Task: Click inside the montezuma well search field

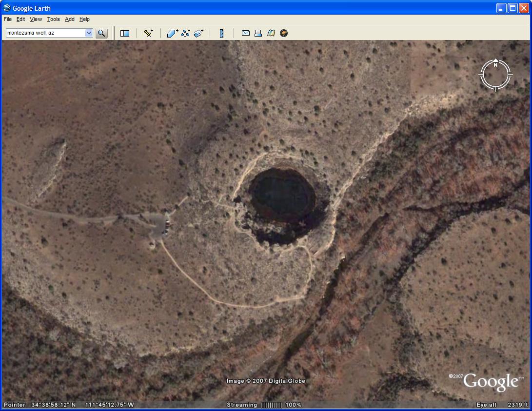Action: (x=45, y=33)
